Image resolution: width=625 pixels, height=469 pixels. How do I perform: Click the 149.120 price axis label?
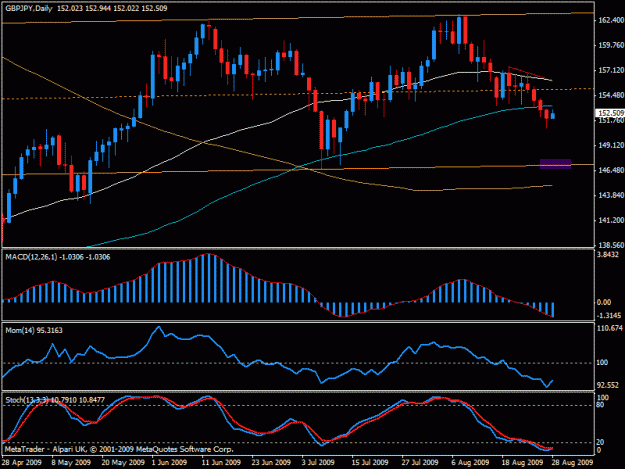pos(611,145)
